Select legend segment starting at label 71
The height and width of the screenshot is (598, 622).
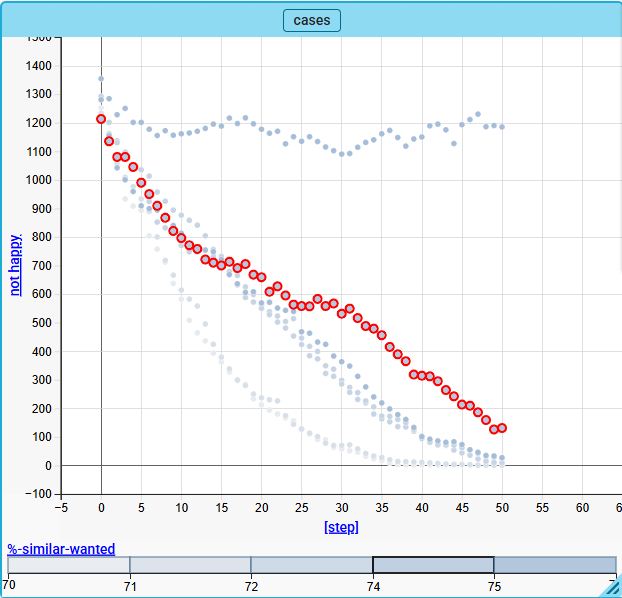coord(190,565)
